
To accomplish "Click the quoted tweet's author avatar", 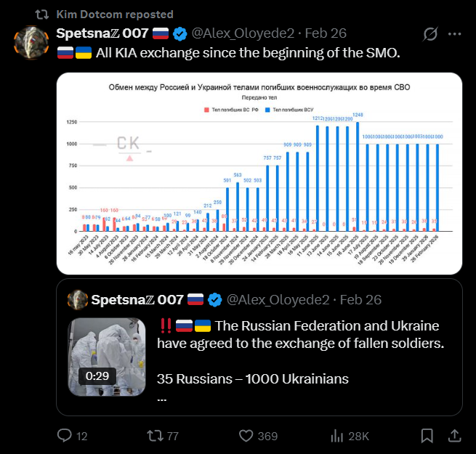I will [x=78, y=299].
